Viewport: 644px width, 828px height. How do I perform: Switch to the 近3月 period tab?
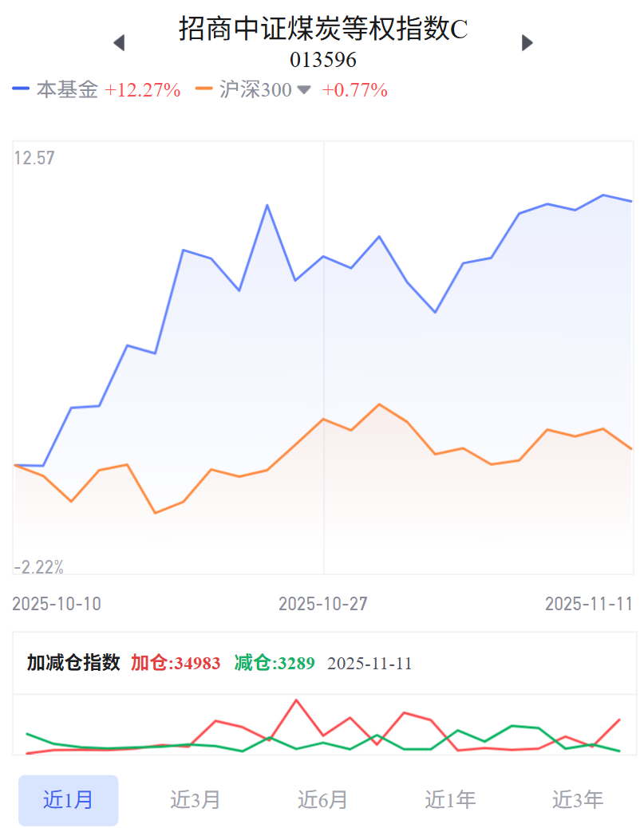click(x=195, y=800)
